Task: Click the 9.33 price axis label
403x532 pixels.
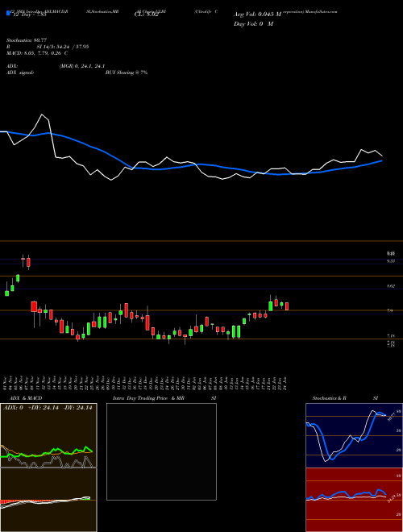Action: point(390,261)
